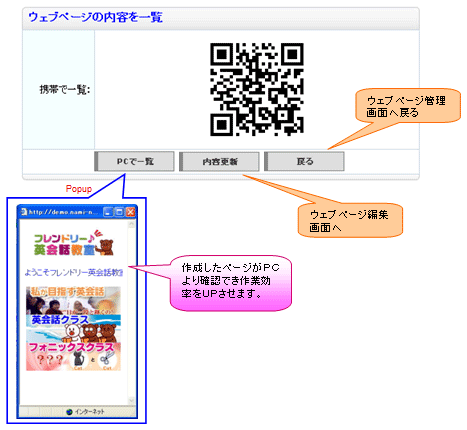Screen dimensions: 467x430
Task: Click popup scrollbar up arrow
Action: coord(131,225)
